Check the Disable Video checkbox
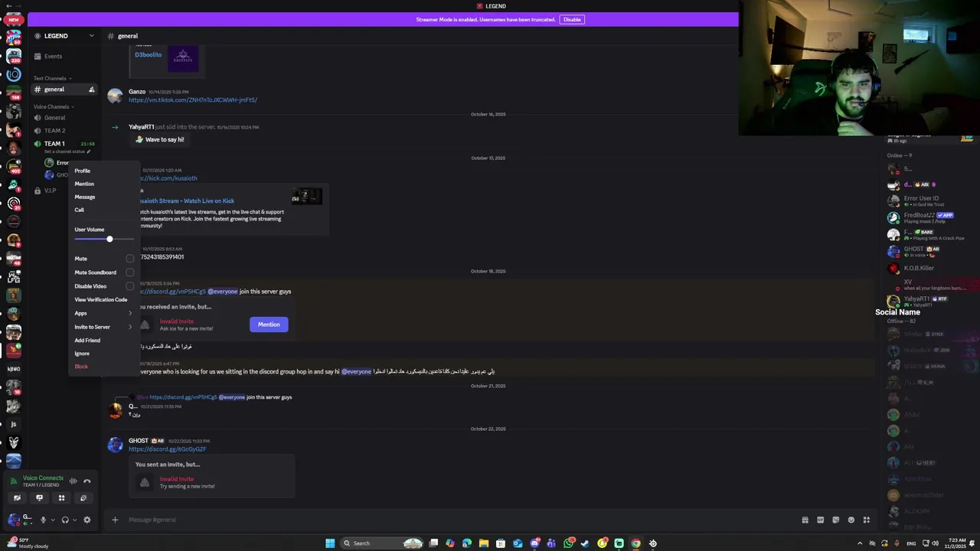980x551 pixels. [x=129, y=286]
